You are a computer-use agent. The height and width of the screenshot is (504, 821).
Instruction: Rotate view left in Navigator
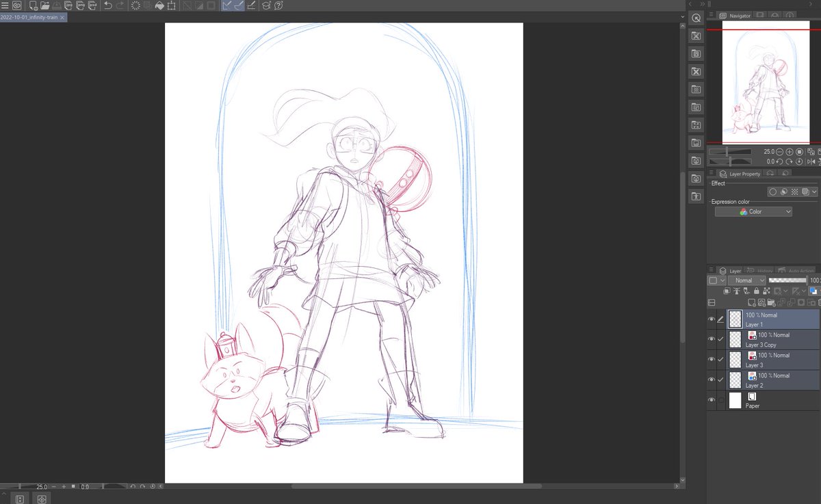[779, 161]
